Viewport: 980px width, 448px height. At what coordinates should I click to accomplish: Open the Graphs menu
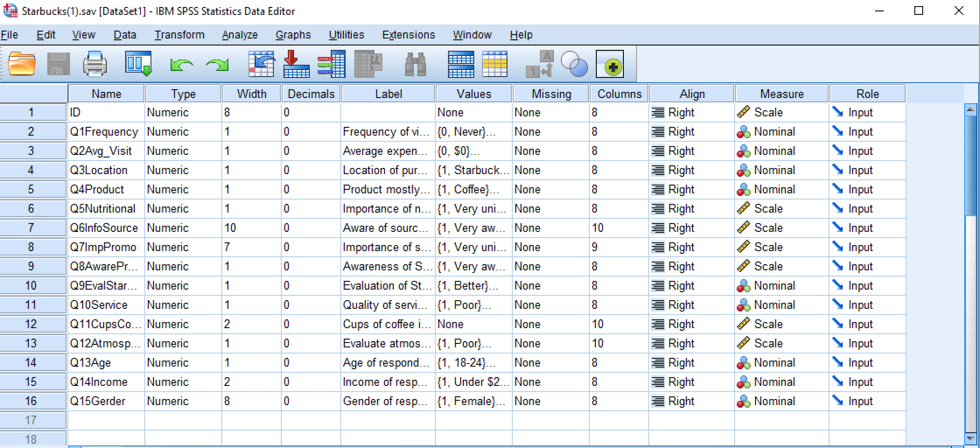coord(293,35)
